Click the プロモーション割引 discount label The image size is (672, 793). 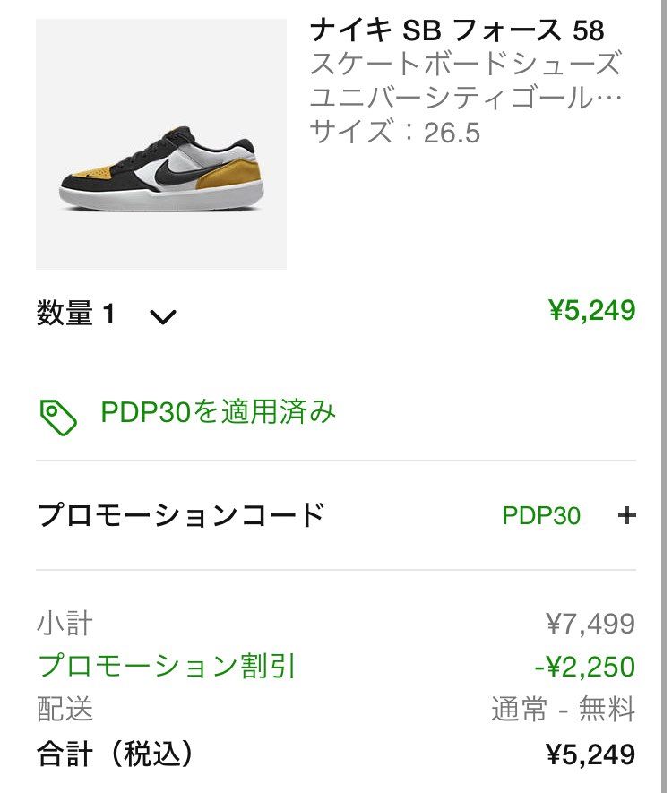(x=168, y=666)
